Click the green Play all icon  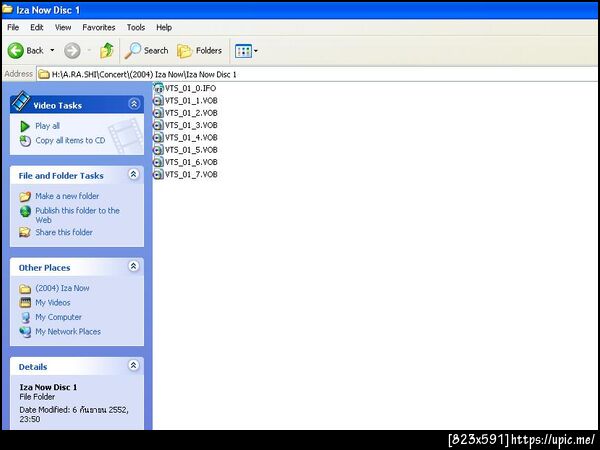coord(25,126)
